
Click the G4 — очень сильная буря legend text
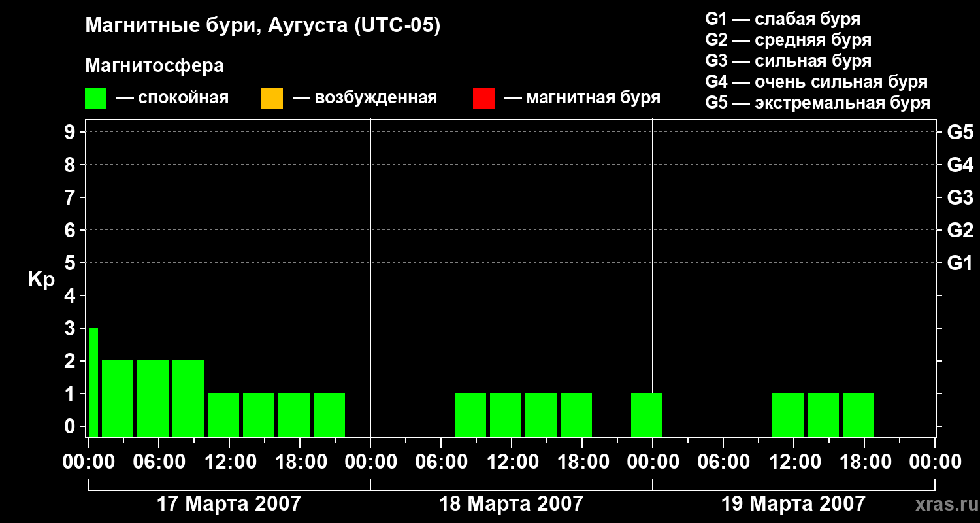click(817, 82)
